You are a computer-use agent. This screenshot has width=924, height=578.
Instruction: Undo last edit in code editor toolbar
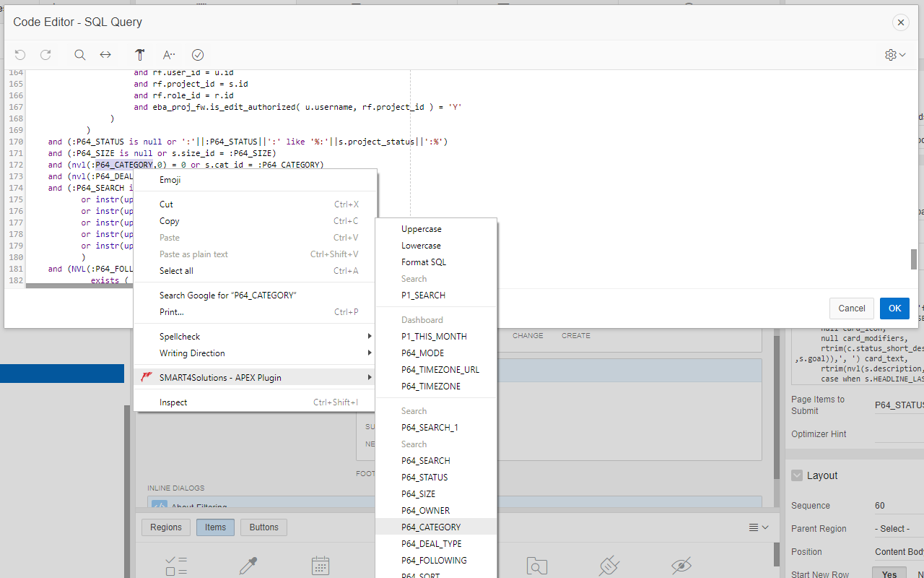[x=20, y=55]
